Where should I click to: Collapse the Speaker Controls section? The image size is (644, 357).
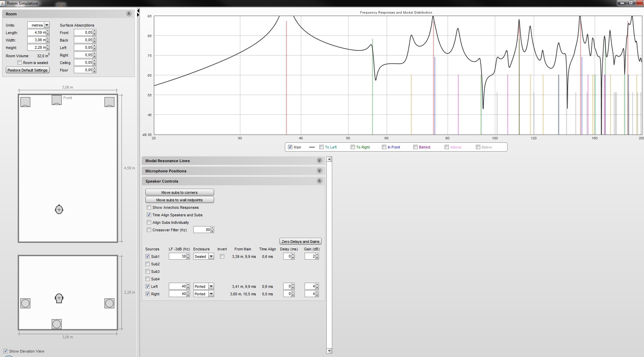point(319,181)
